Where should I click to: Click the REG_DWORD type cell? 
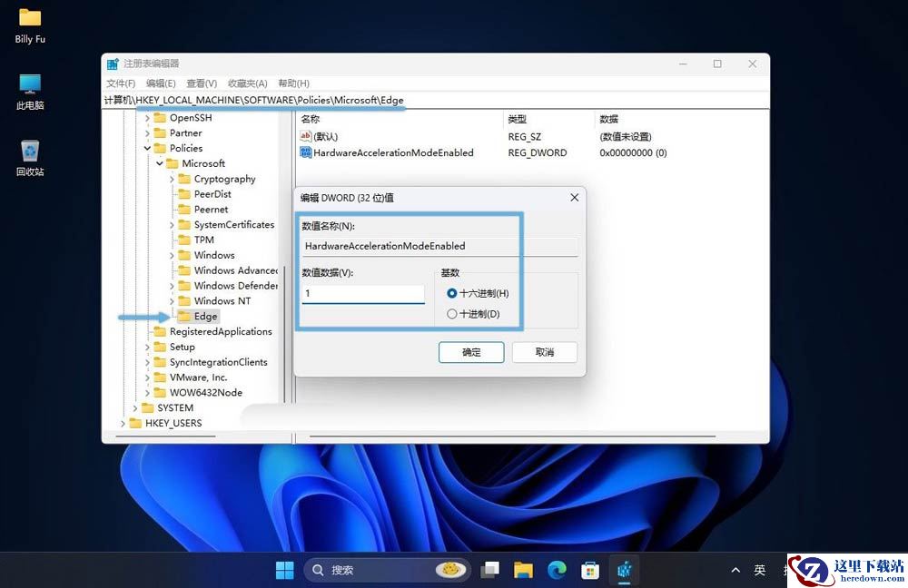[538, 152]
